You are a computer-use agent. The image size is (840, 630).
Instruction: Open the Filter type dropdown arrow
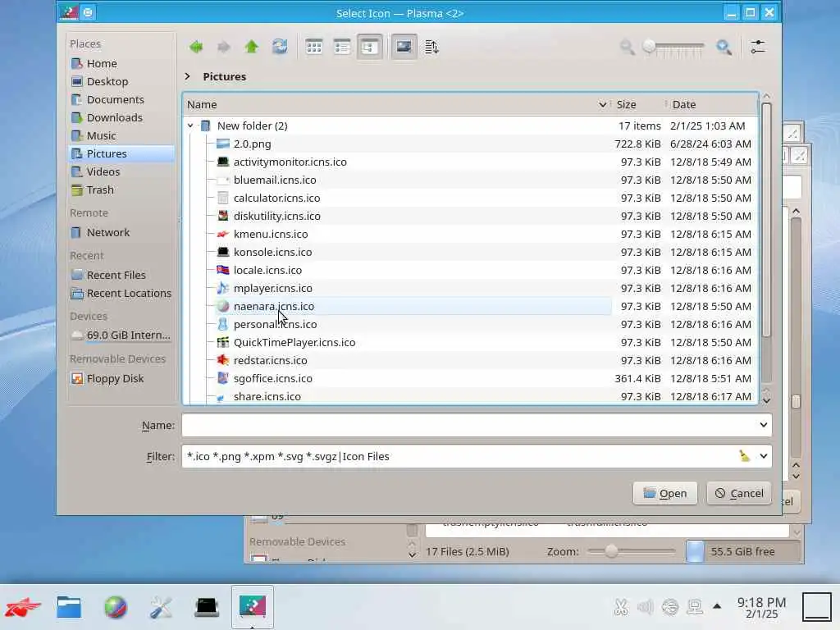click(764, 456)
